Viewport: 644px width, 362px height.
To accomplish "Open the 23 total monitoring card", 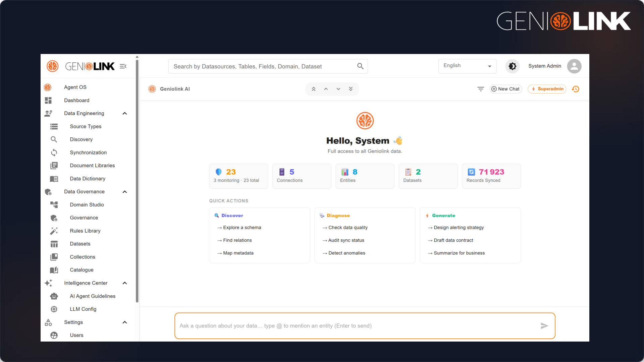I will [238, 176].
